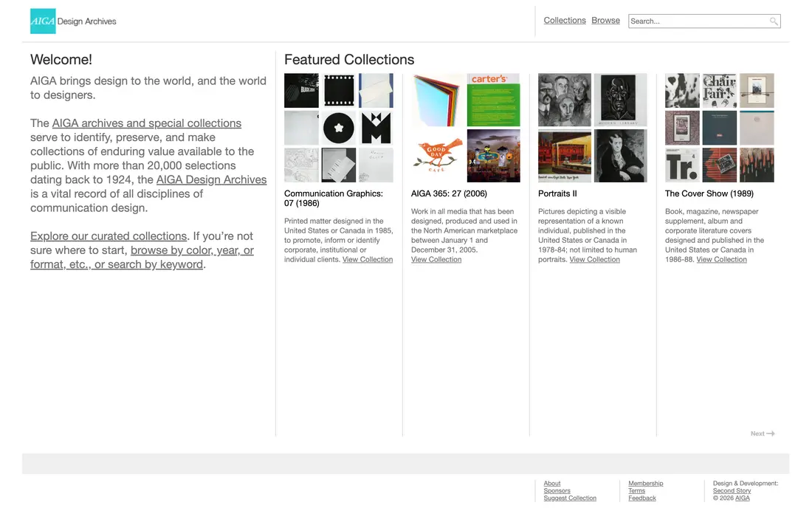Click the Design Archives header text
Image resolution: width=812 pixels, height=508 pixels.
(x=86, y=21)
